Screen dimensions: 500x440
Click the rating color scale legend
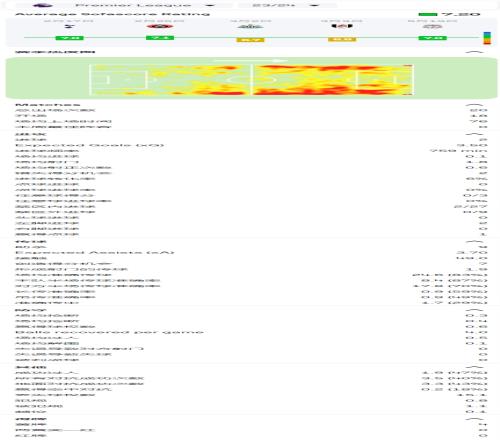(487, 38)
